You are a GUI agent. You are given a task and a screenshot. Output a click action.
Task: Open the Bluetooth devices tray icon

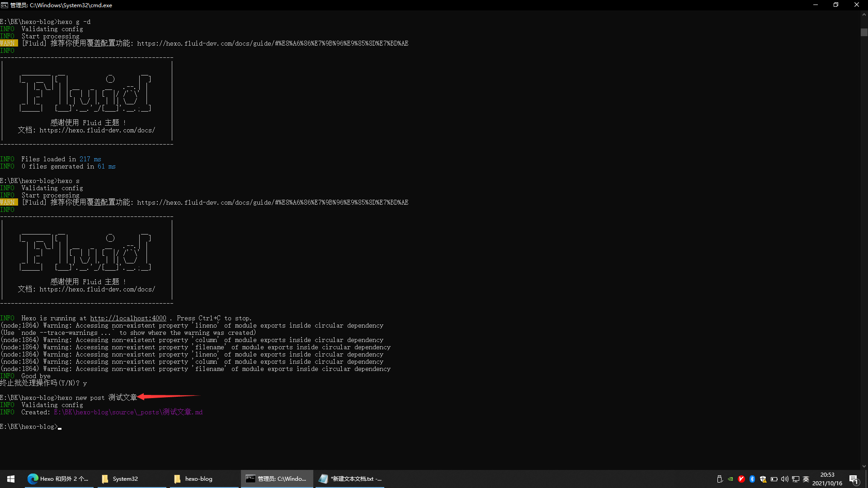tap(752, 479)
